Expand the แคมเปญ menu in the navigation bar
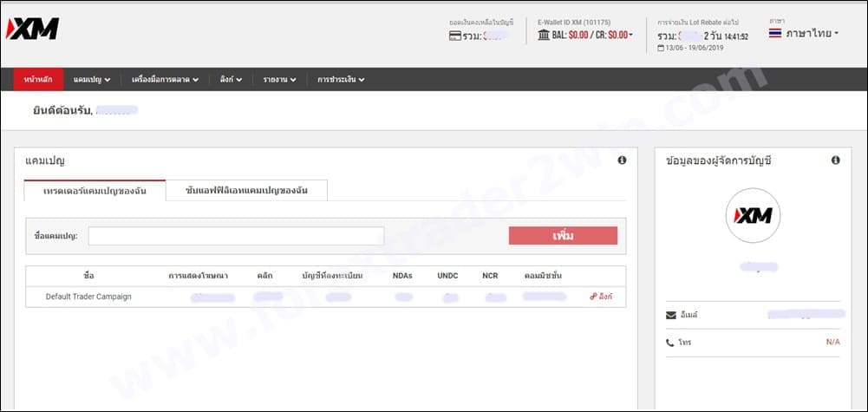This screenshot has height=412, width=868. pyautogui.click(x=92, y=80)
